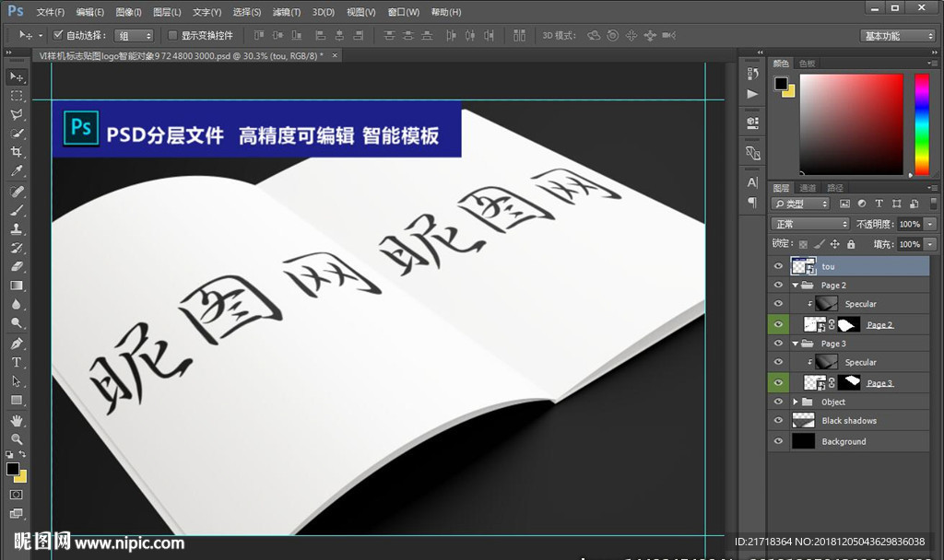Select the Hand tool
The image size is (944, 560).
[17, 420]
